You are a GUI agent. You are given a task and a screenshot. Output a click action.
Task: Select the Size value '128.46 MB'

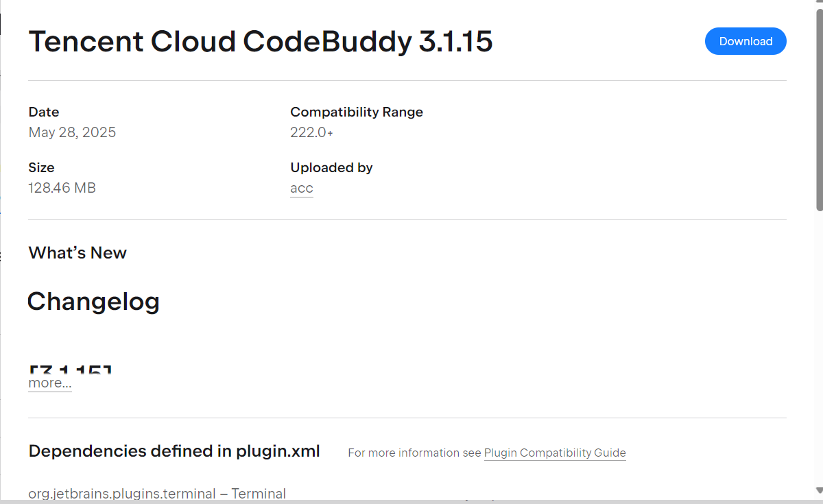coord(62,187)
